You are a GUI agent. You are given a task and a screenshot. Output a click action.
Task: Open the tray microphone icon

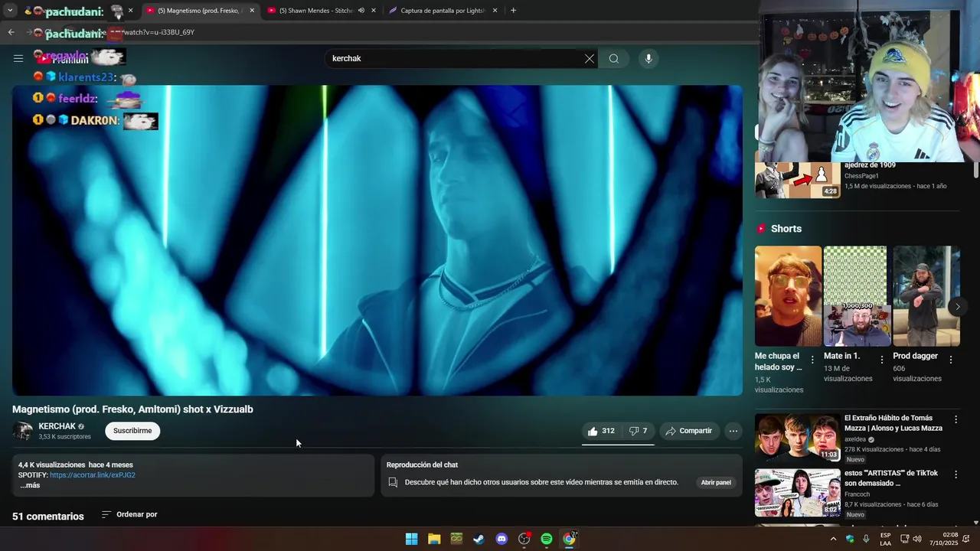click(x=866, y=539)
